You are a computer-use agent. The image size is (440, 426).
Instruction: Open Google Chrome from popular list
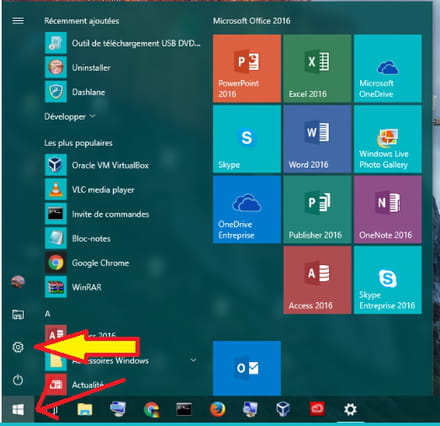[x=123, y=263]
